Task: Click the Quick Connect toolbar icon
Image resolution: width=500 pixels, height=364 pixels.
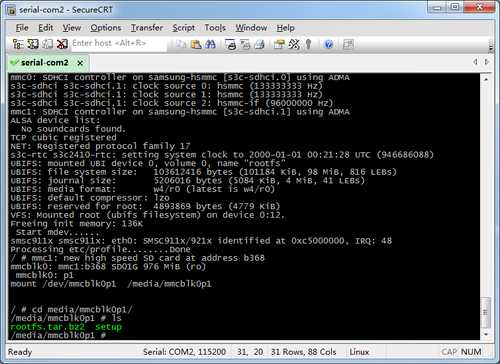Action: click(33, 44)
